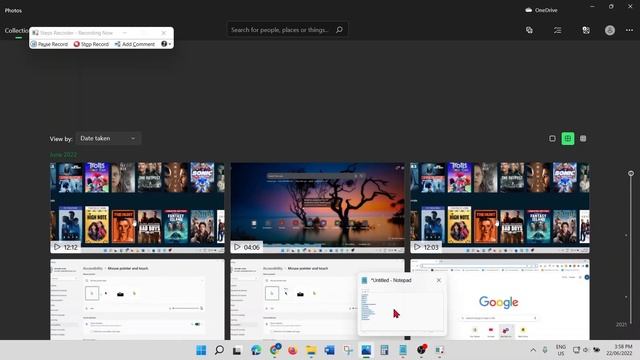Open the 12:12 movie posters video
640x360 pixels.
[x=137, y=208]
